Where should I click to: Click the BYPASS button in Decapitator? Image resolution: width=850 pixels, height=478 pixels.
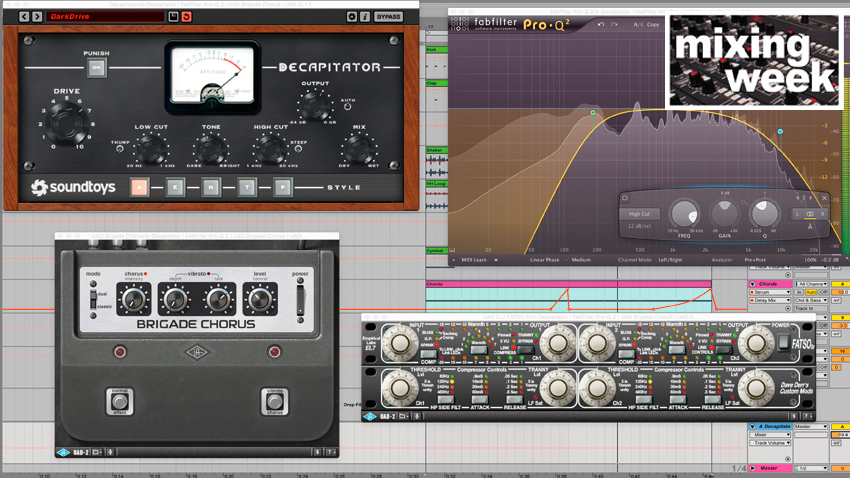click(388, 17)
